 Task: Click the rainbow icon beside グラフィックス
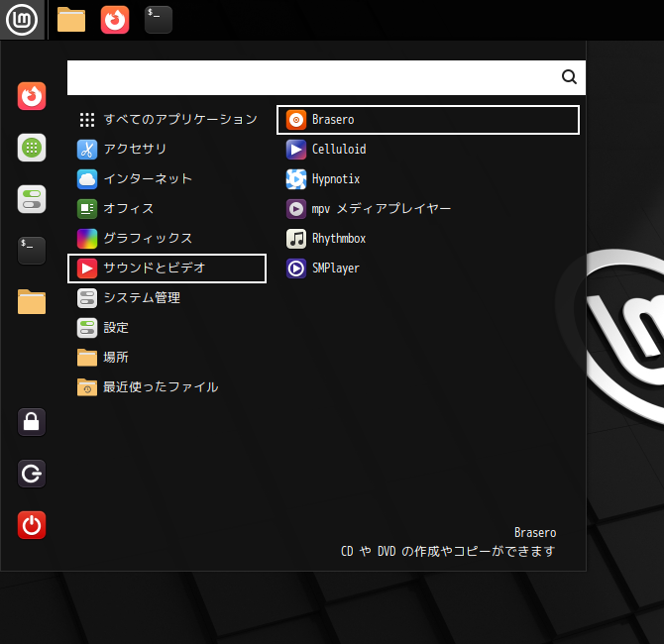[x=87, y=239]
